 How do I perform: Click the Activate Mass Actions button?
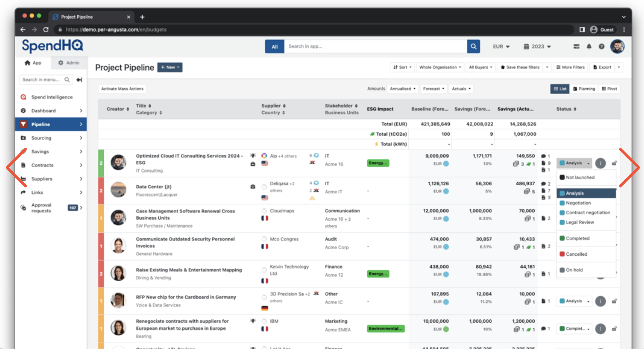(x=122, y=89)
